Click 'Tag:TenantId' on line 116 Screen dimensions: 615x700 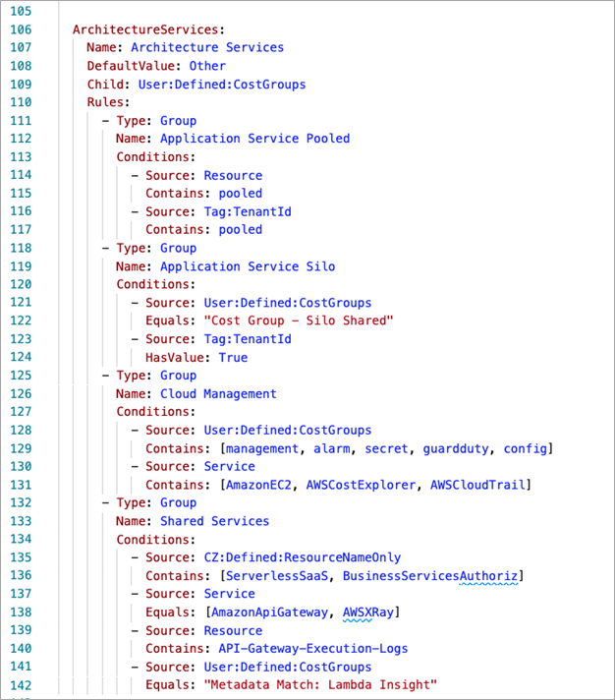pos(248,211)
